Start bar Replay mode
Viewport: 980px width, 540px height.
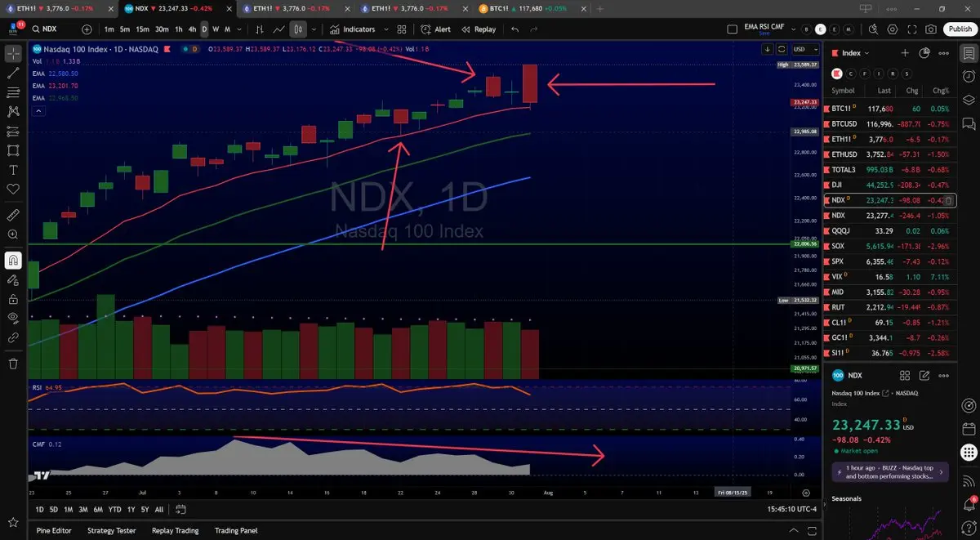coord(478,29)
